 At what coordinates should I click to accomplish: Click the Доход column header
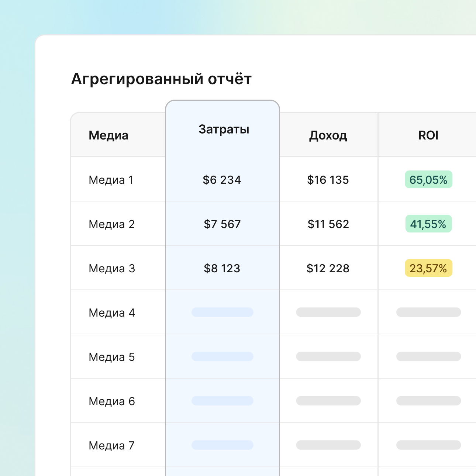point(328,135)
